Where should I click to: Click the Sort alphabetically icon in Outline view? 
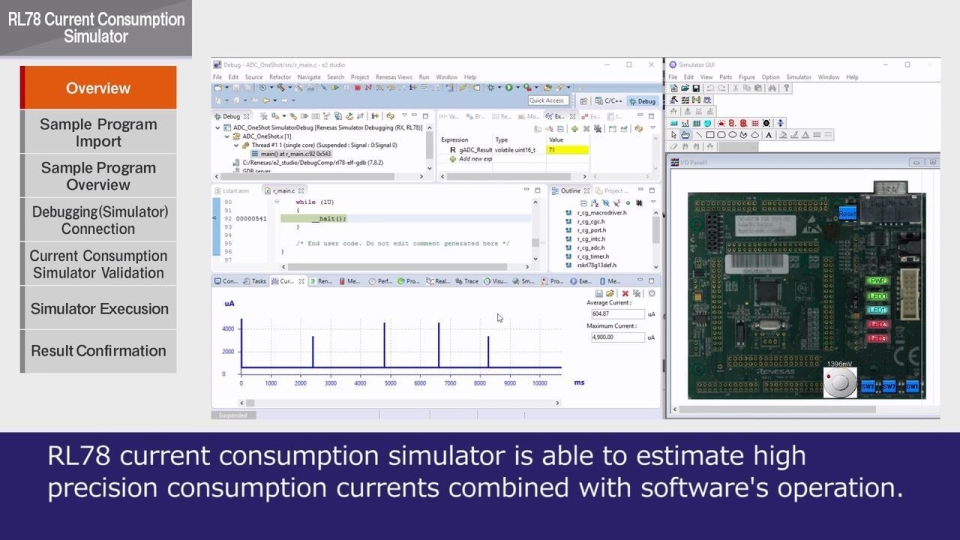coord(595,203)
